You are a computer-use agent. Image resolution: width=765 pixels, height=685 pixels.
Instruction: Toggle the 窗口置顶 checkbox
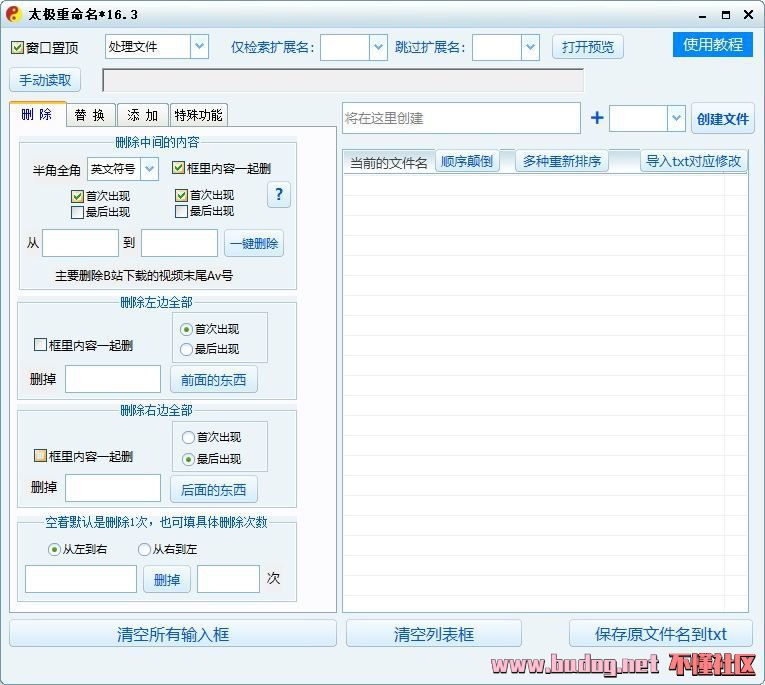(18, 48)
